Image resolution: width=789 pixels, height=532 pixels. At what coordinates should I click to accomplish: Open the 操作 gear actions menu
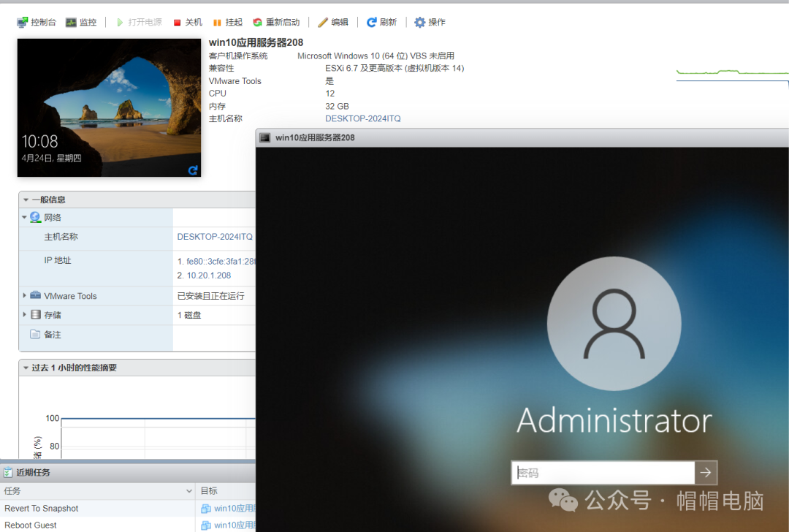point(420,23)
